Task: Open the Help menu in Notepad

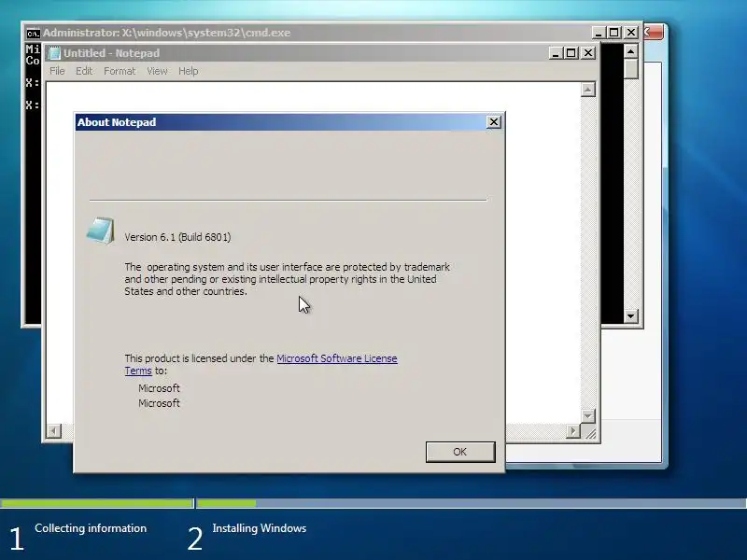Action: click(x=189, y=71)
